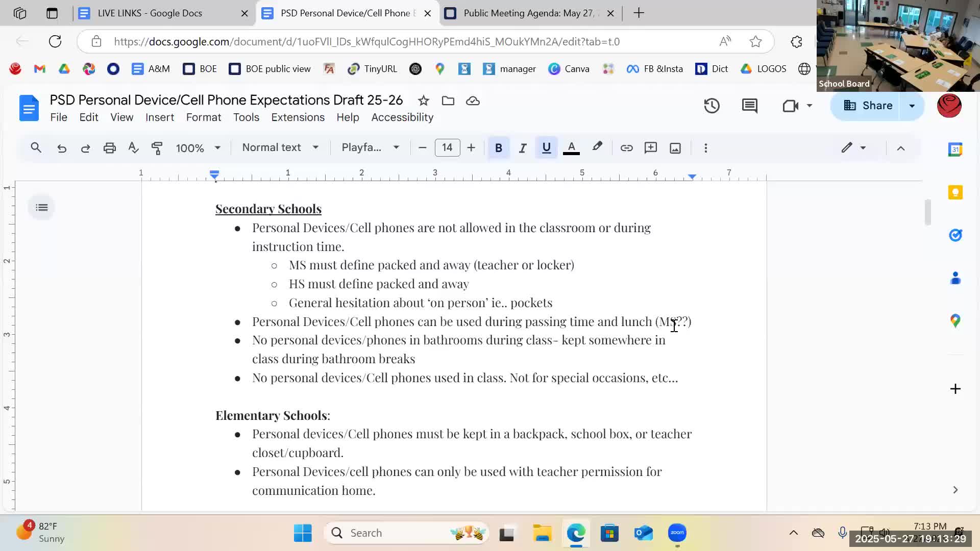Click the spelling check icon
The width and height of the screenshot is (980, 551).
(x=133, y=148)
